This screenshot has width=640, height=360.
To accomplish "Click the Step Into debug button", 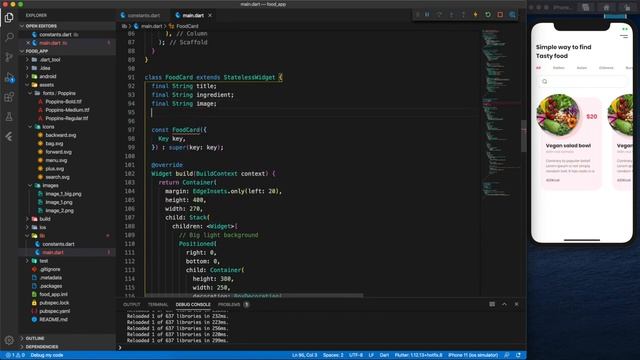I will pos(451,15).
